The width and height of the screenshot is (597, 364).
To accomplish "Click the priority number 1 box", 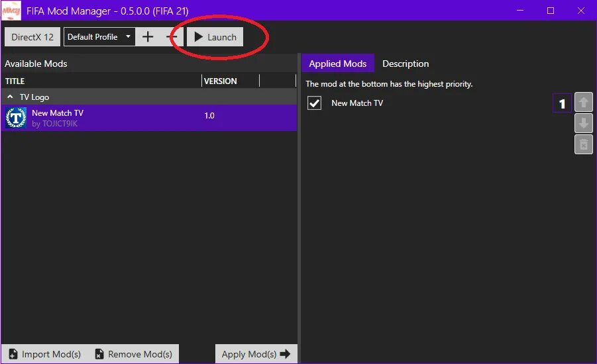I will (562, 103).
